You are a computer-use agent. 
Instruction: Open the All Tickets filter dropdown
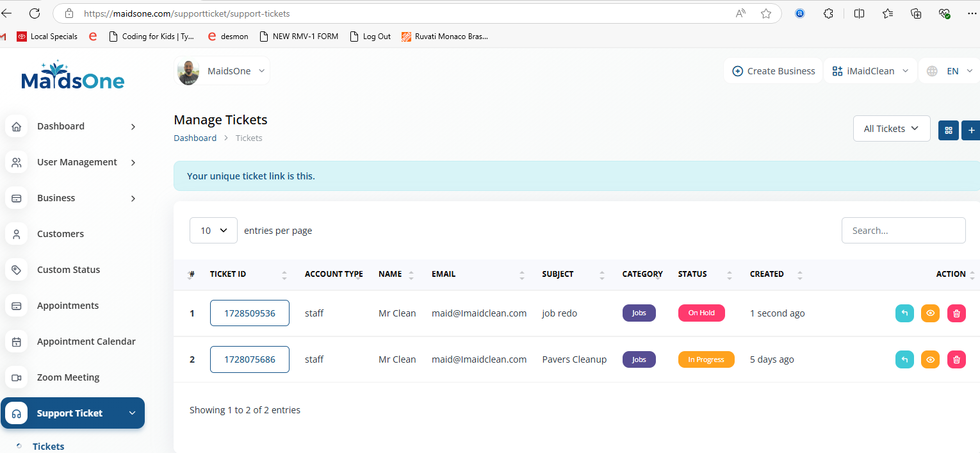click(x=891, y=129)
